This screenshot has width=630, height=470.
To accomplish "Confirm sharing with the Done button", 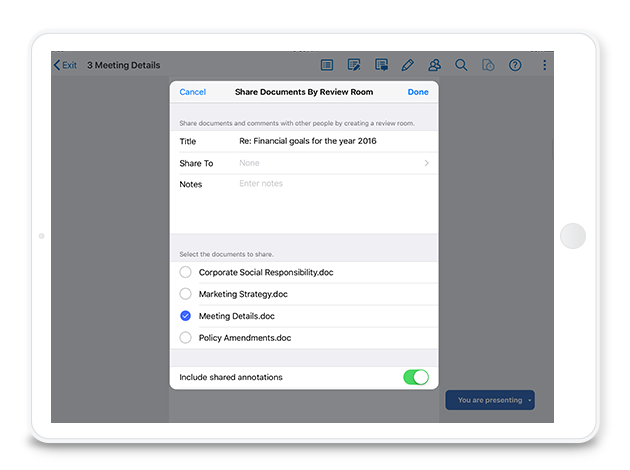I will pyautogui.click(x=418, y=92).
